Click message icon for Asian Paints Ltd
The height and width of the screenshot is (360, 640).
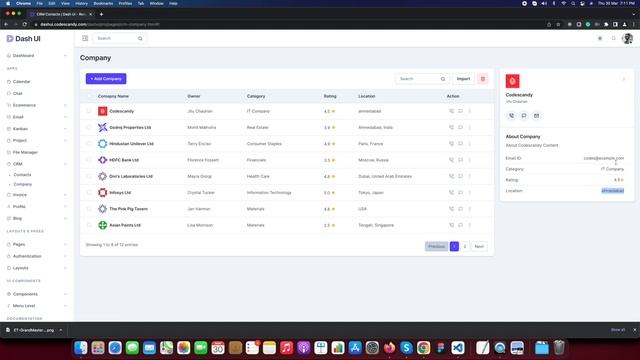point(460,225)
